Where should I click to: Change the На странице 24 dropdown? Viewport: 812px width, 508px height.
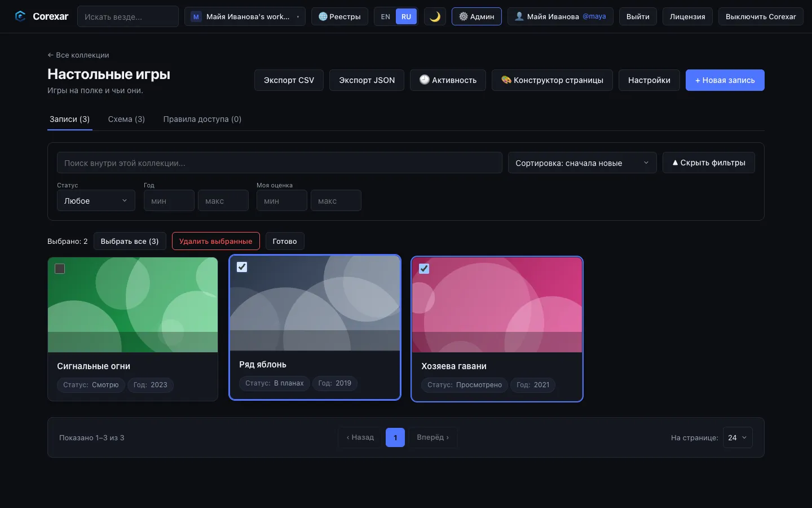(x=738, y=437)
